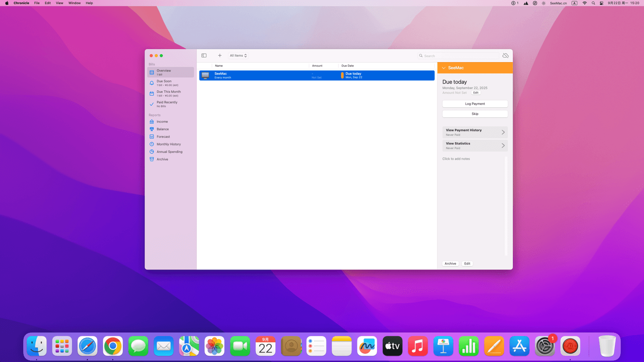View the Annual Spending report
The image size is (644, 362).
tap(169, 152)
